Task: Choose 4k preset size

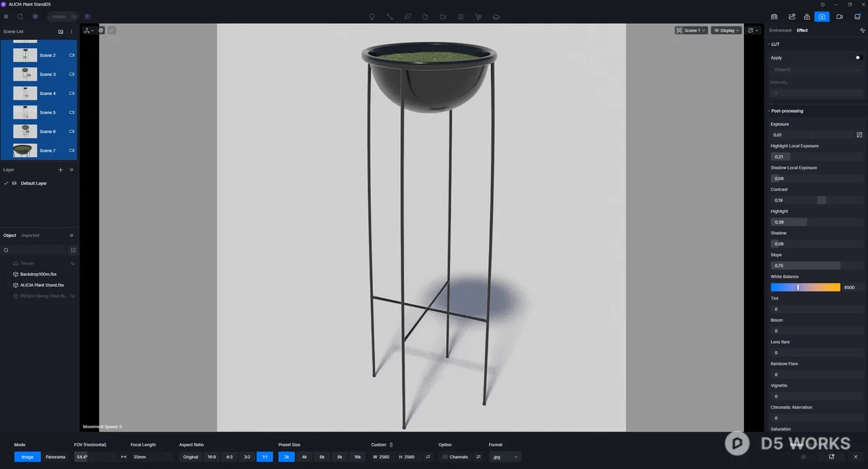Action: [304, 457]
